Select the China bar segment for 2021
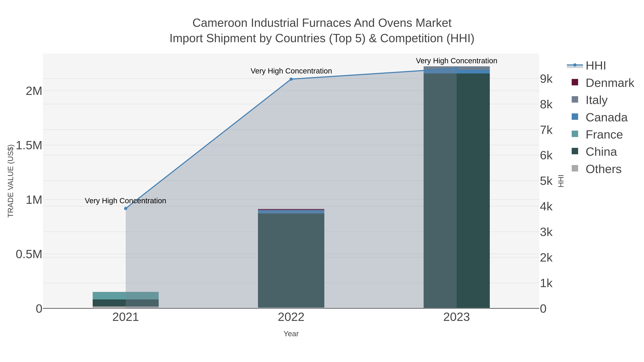The width and height of the screenshot is (644, 362). coord(126,303)
